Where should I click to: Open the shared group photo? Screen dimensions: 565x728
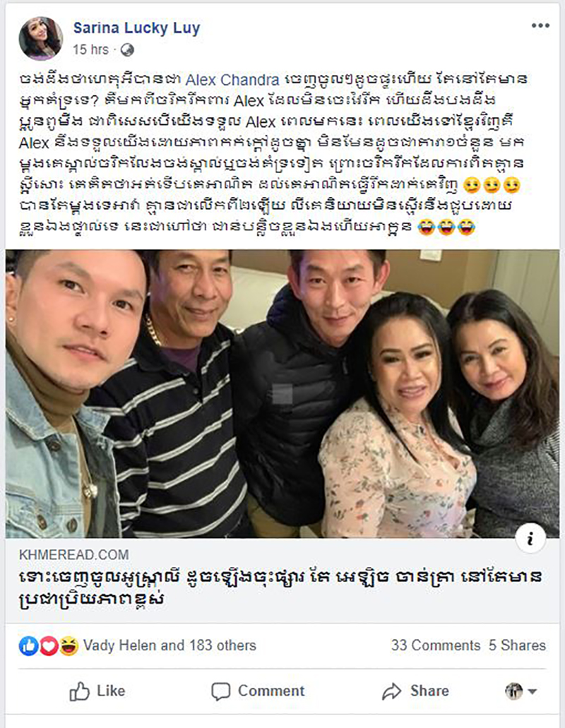pos(282,394)
